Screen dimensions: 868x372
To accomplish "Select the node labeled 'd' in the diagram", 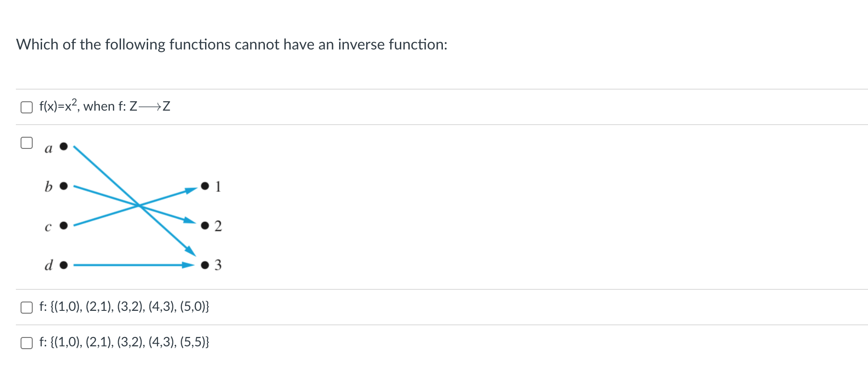I will 63,266.
